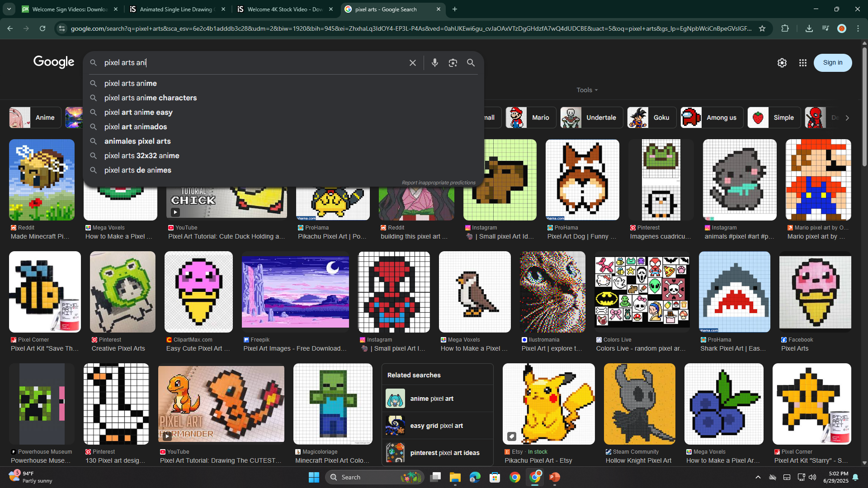View site information icon in address bar
The image size is (868, 488).
[x=62, y=28]
